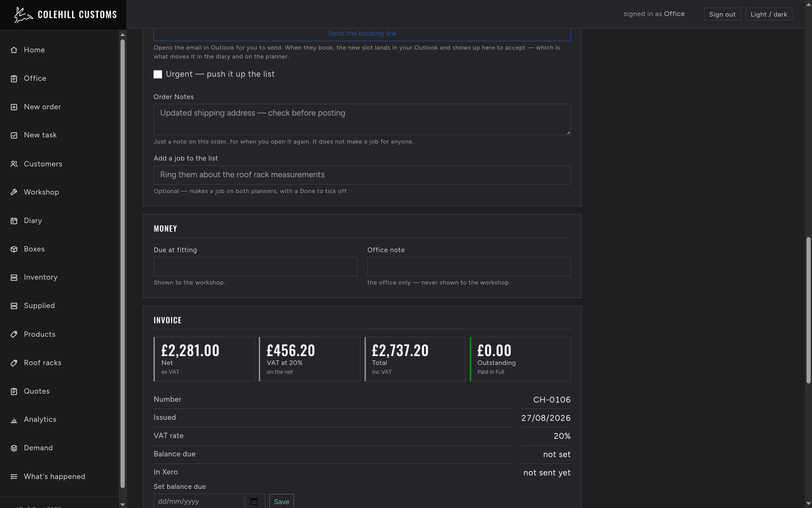
Task: Click sidebar scroll down arrow
Action: 122,505
